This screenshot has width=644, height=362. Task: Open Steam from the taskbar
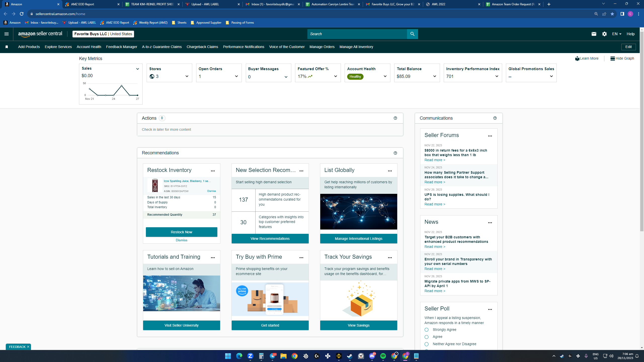(x=350, y=356)
